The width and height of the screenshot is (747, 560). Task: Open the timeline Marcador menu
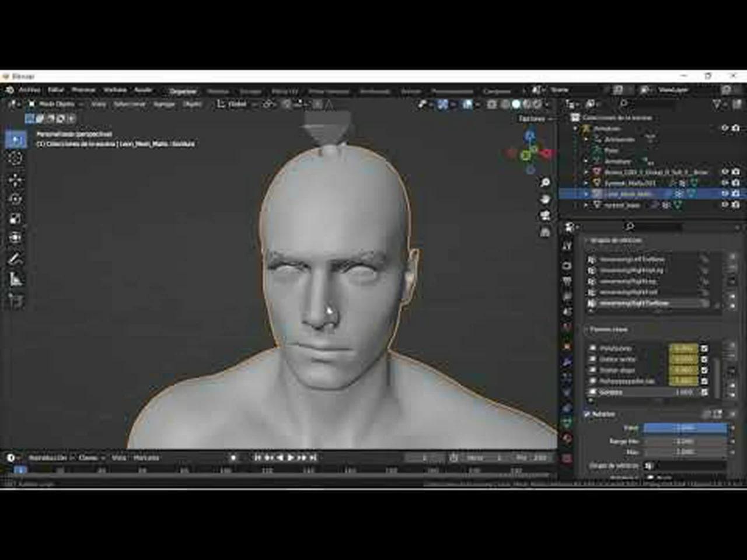click(x=146, y=458)
